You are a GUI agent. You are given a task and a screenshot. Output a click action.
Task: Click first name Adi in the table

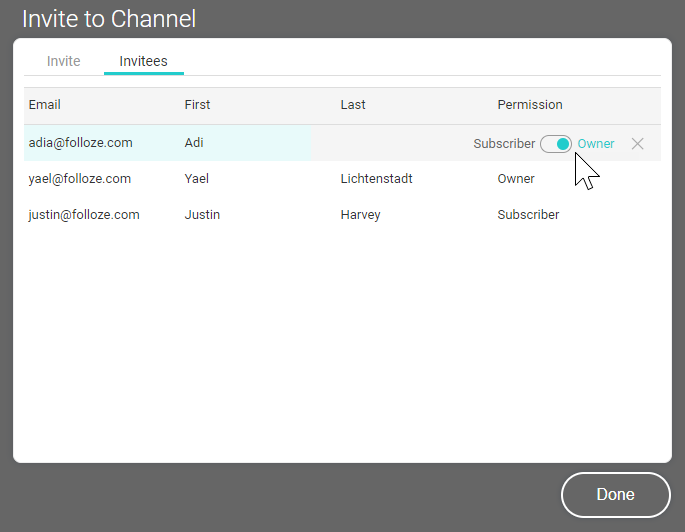pos(194,143)
